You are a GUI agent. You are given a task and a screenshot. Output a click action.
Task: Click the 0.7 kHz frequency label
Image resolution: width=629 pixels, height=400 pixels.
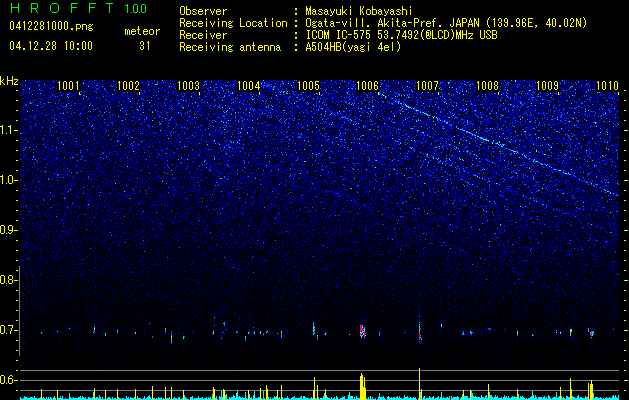click(8, 330)
